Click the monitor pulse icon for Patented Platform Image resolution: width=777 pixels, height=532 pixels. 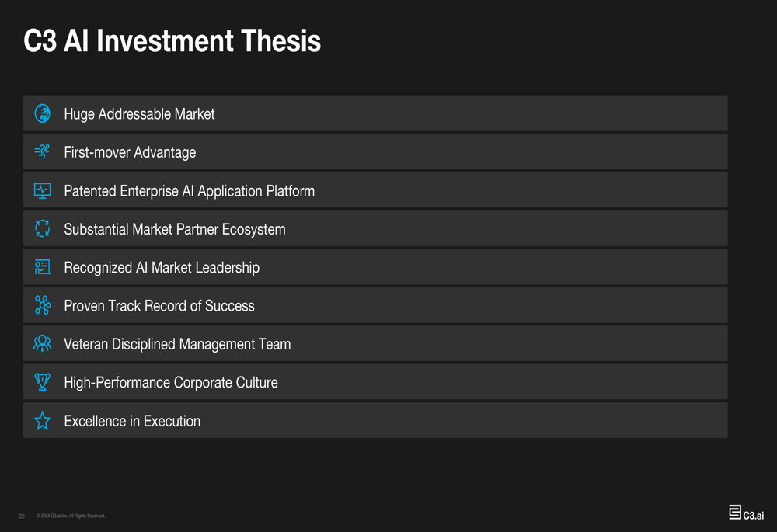43,190
